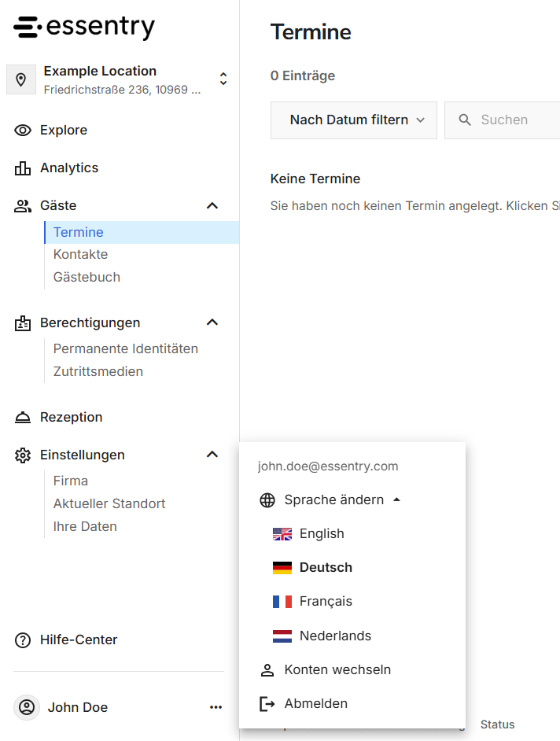Click Sprache ändern label
Image resolution: width=560 pixels, height=741 pixels.
pos(334,500)
